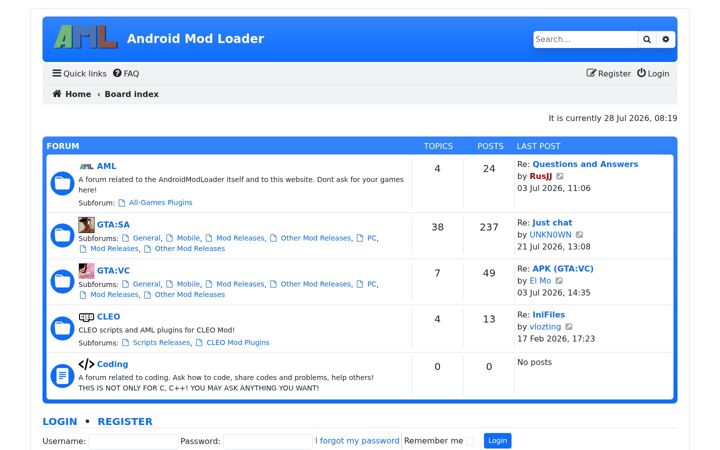Click the GTA:SA forum thumbnail image
720x450 pixels.
click(86, 225)
